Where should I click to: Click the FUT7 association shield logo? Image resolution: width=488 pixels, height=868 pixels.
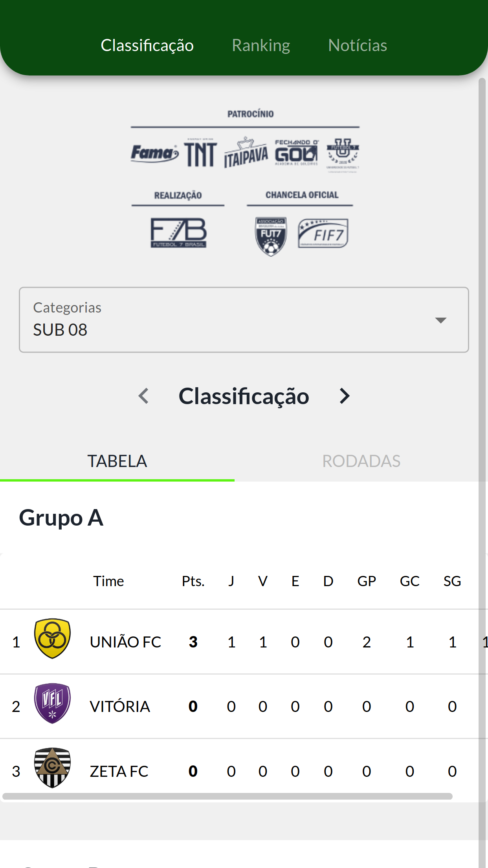271,236
